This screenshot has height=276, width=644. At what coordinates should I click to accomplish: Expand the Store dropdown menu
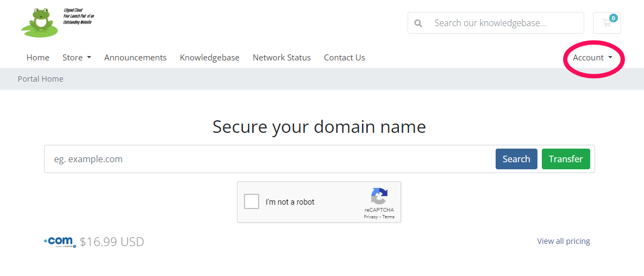[x=77, y=58]
